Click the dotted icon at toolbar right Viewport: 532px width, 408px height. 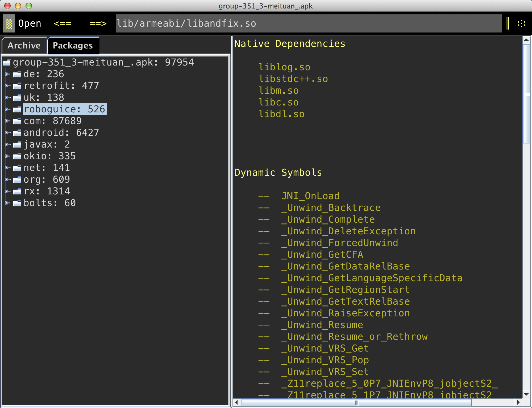click(x=521, y=23)
